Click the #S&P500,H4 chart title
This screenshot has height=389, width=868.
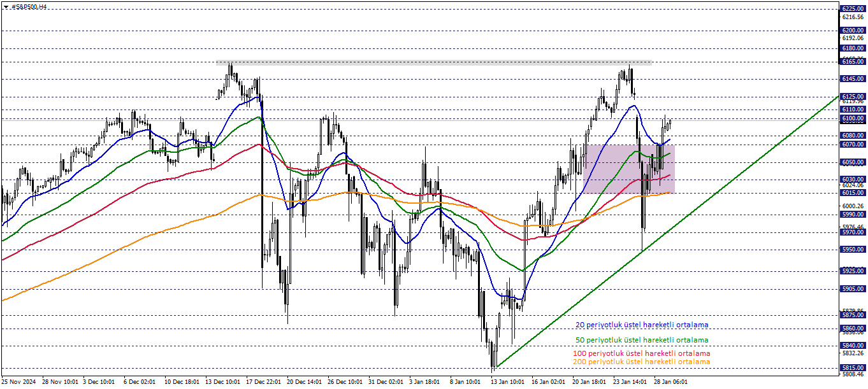(29, 6)
